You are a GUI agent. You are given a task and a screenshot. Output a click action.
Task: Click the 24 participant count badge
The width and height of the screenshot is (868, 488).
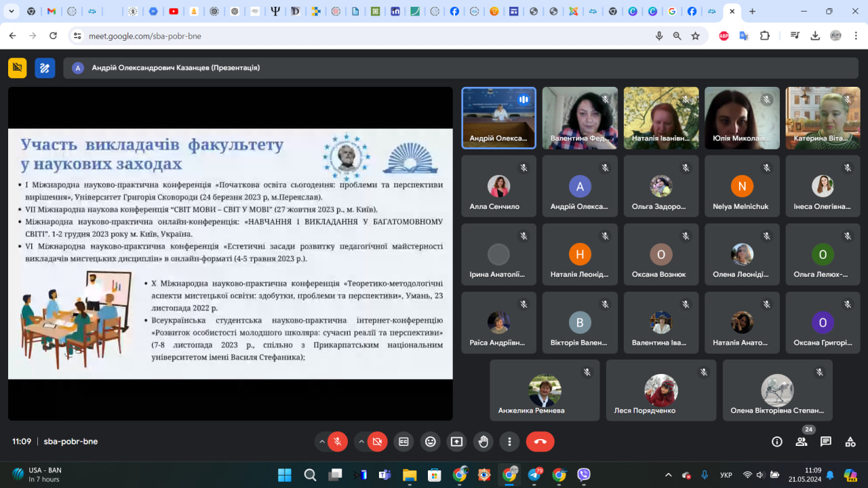(x=808, y=429)
